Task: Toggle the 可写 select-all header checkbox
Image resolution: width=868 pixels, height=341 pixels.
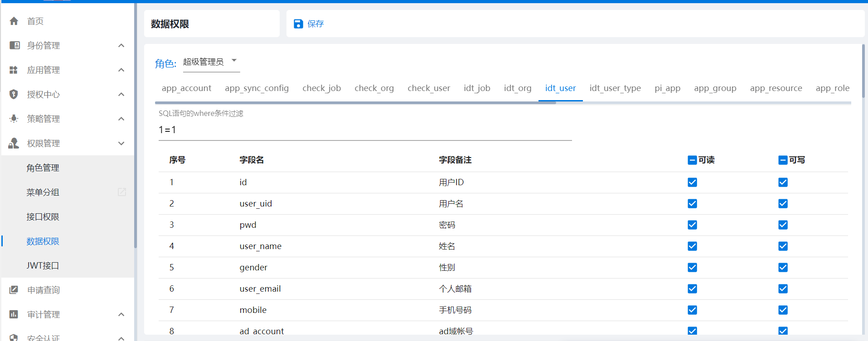Action: point(783,160)
